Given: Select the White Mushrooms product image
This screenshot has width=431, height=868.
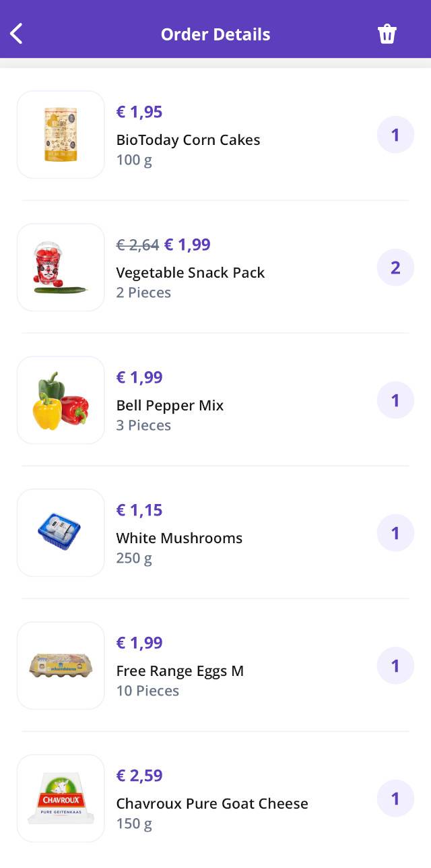Looking at the screenshot, I should point(61,533).
